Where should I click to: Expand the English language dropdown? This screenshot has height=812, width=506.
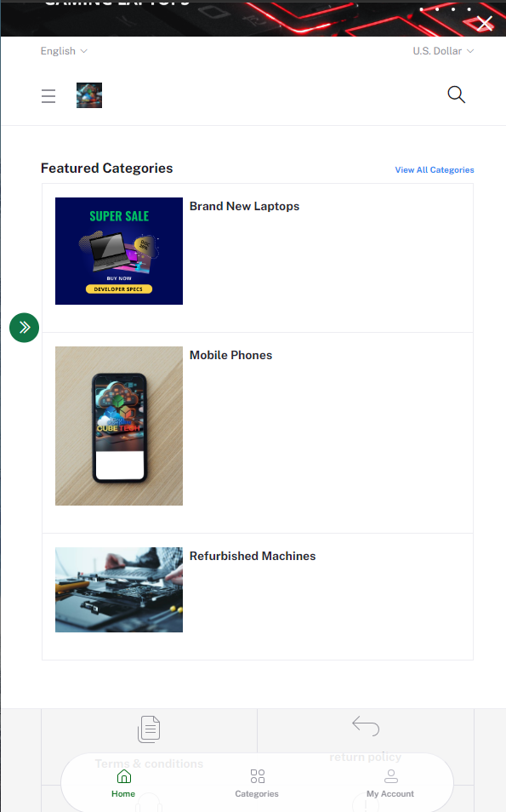pos(64,51)
